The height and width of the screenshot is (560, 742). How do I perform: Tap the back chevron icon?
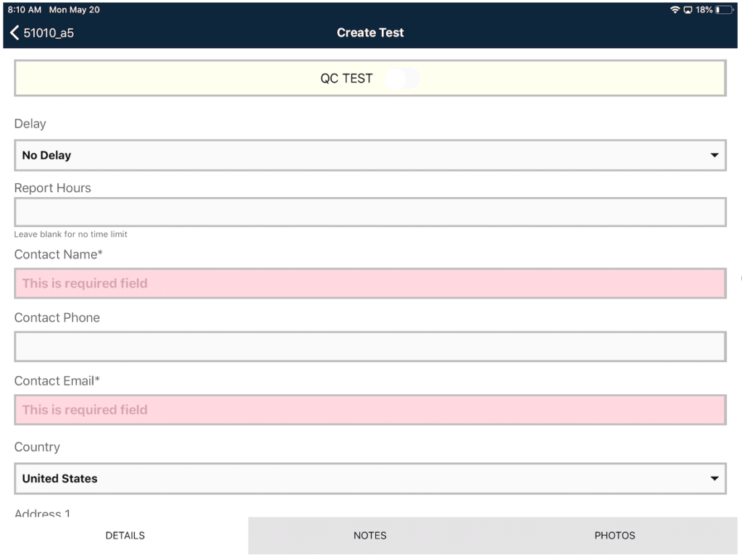pos(14,33)
